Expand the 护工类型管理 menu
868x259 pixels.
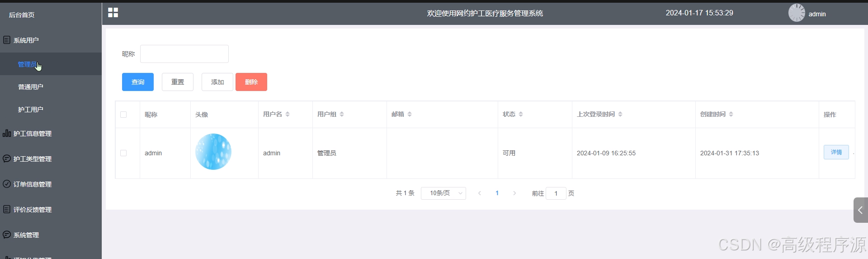coord(51,159)
